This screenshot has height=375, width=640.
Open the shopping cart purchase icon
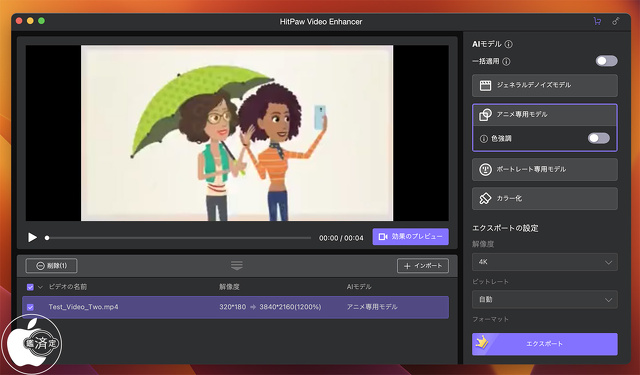597,21
